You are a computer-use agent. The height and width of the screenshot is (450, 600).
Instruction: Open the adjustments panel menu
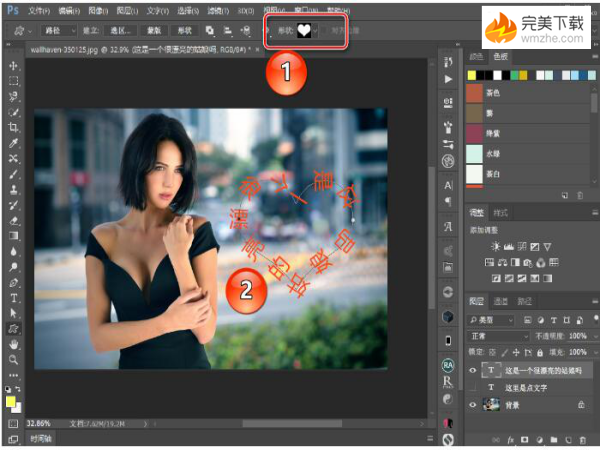pyautogui.click(x=595, y=212)
